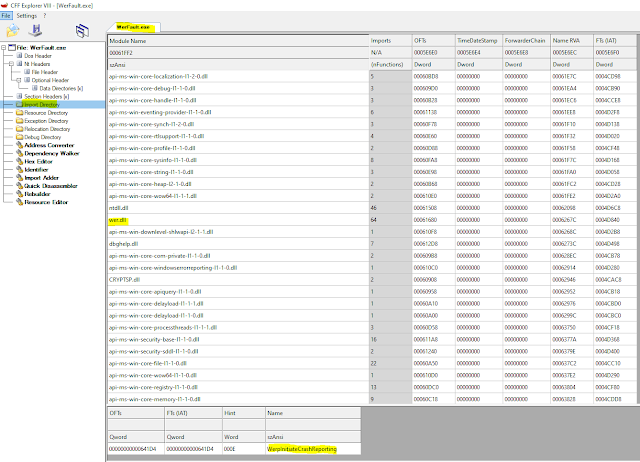This screenshot has width=640, height=462.
Task: Click the Import Adder wrench icon
Action: 19,178
